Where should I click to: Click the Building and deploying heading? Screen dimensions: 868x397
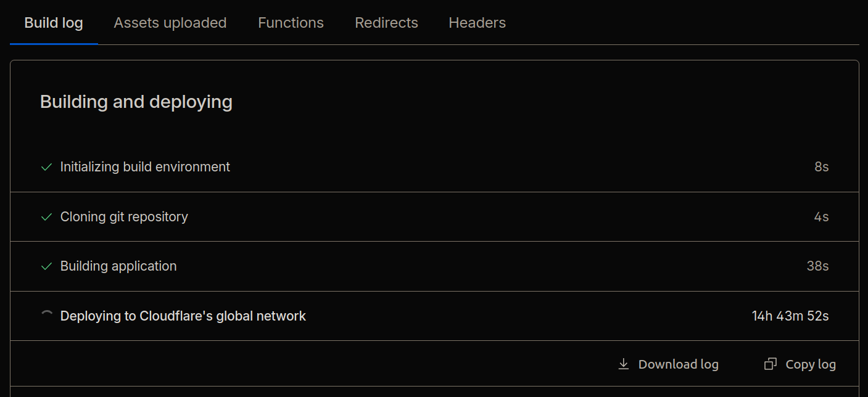[136, 102]
